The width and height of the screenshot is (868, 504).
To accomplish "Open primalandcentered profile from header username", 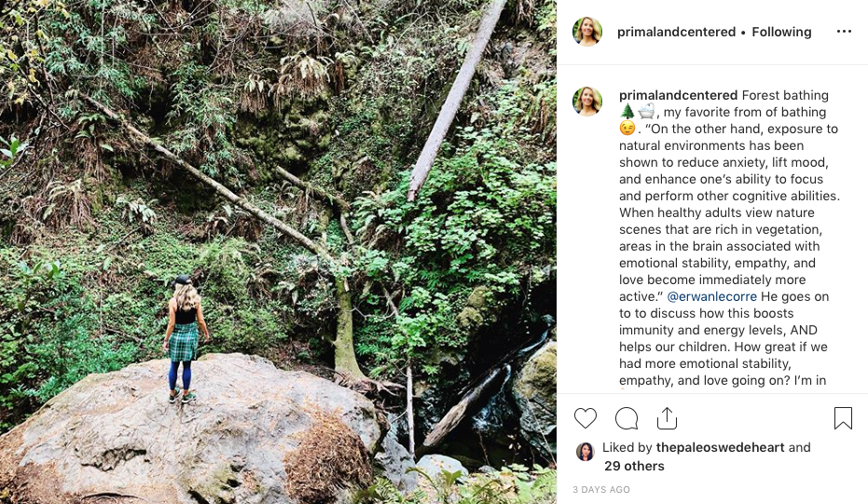I will (677, 32).
